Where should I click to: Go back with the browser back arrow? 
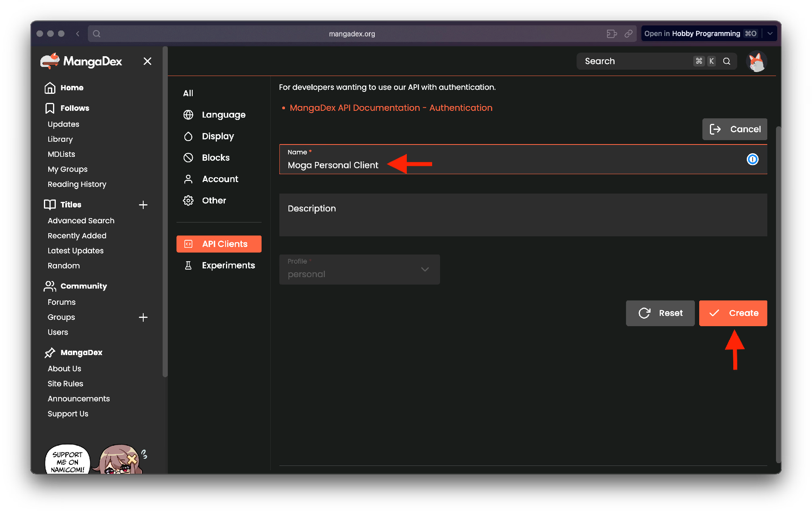tap(78, 34)
